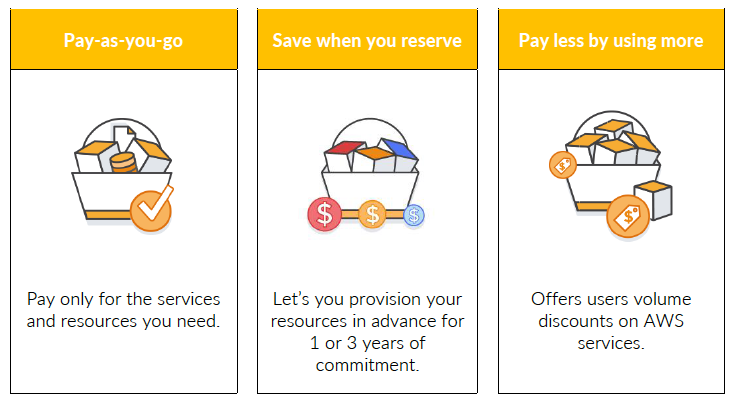
Task: Click the small orange price tag badge
Action: [x=561, y=165]
